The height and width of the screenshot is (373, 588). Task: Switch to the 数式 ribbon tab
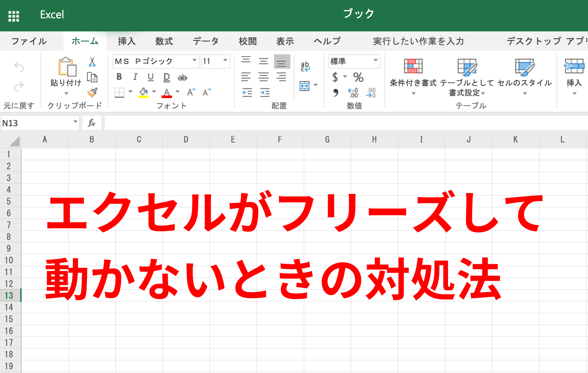click(164, 41)
